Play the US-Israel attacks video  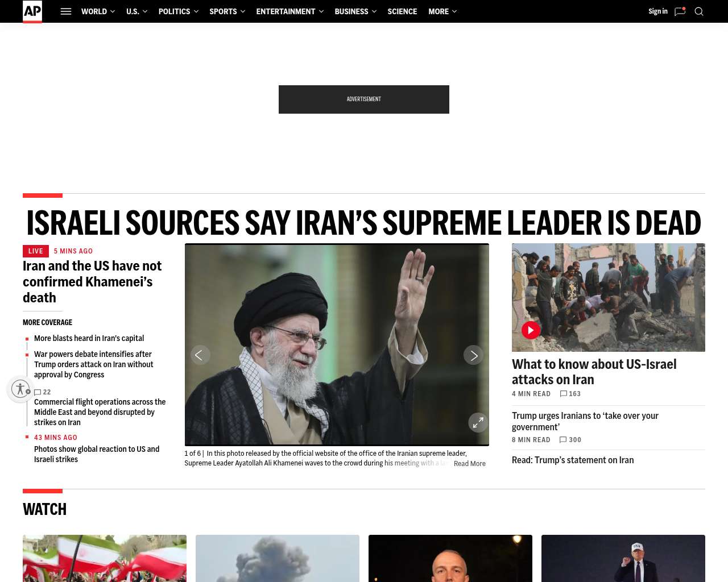pyautogui.click(x=531, y=330)
